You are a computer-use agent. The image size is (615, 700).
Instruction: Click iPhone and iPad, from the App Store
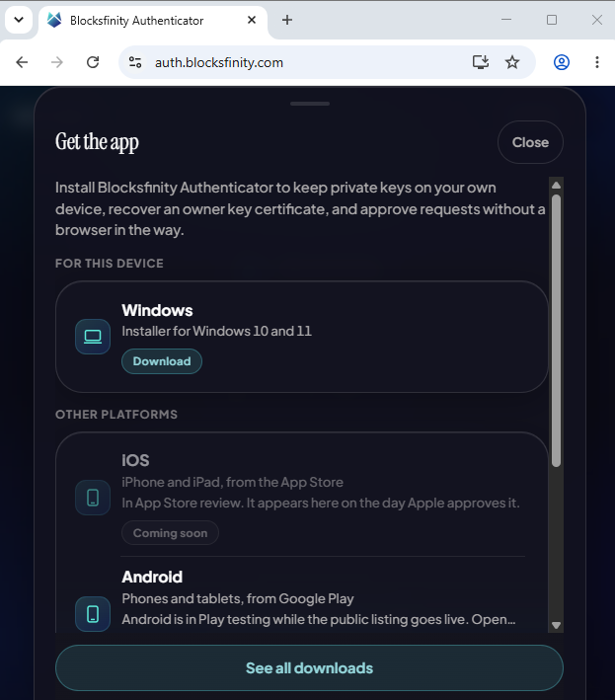(x=233, y=482)
